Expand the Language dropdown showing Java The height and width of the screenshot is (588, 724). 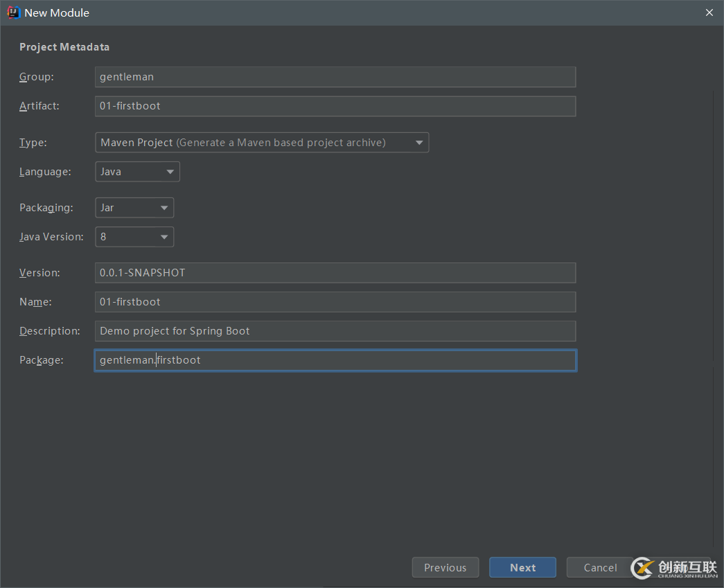(137, 172)
